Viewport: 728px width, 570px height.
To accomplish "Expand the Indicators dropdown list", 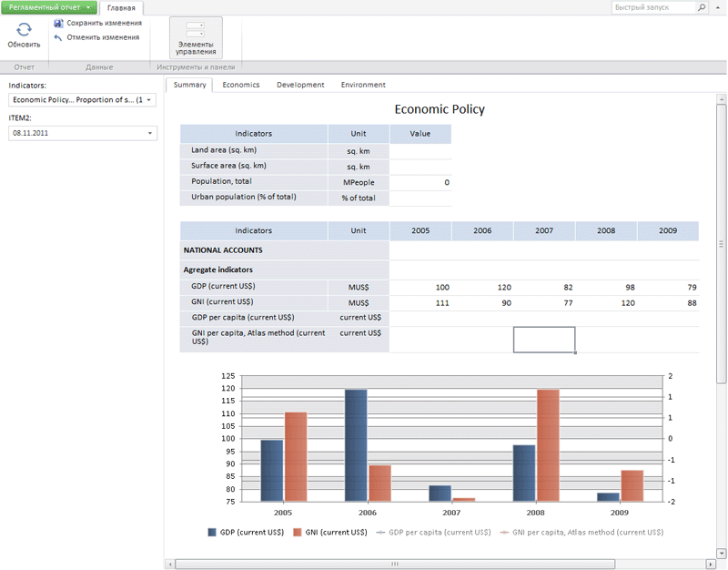I will [x=149, y=100].
